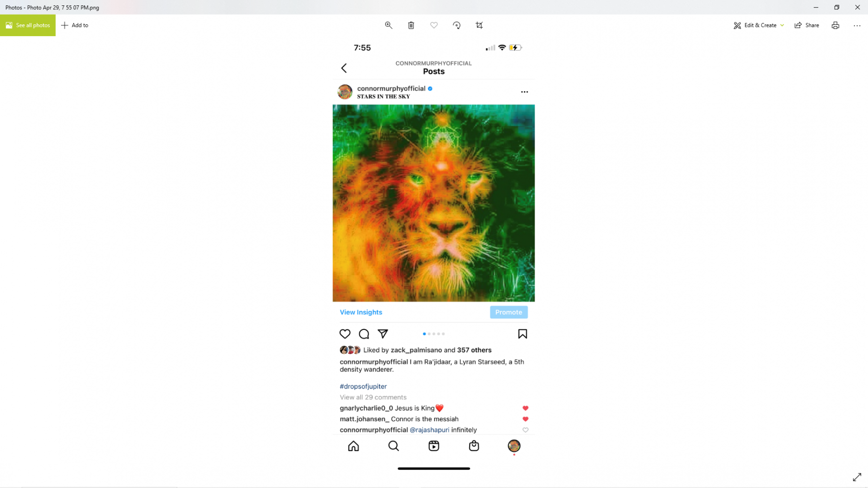Delete this photo with trash icon
The width and height of the screenshot is (868, 488).
click(411, 25)
